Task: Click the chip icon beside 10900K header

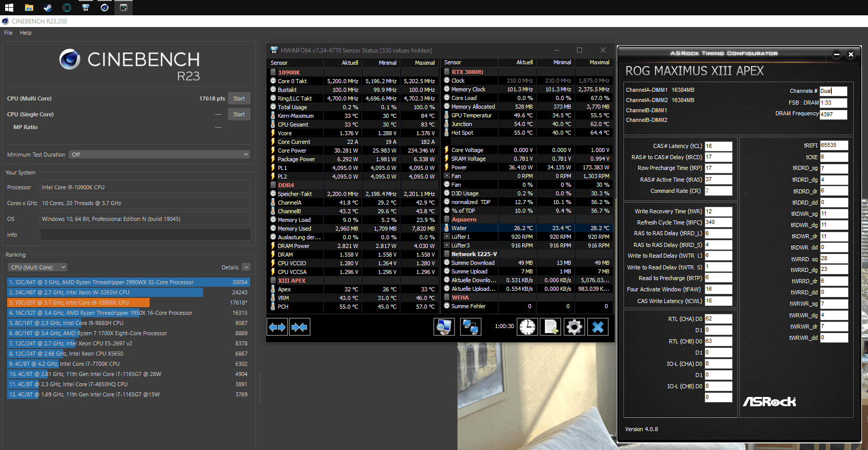Action: (x=273, y=72)
